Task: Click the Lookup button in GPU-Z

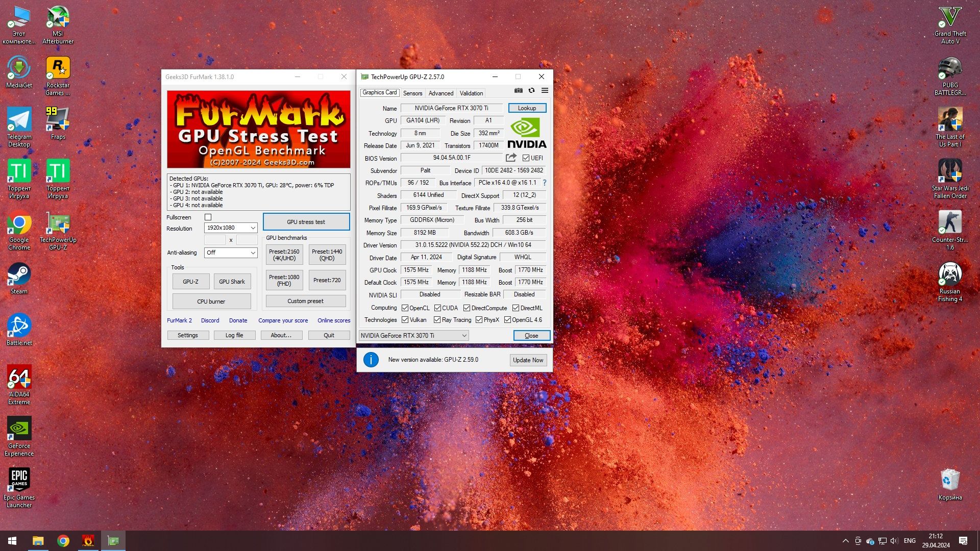Action: coord(527,108)
